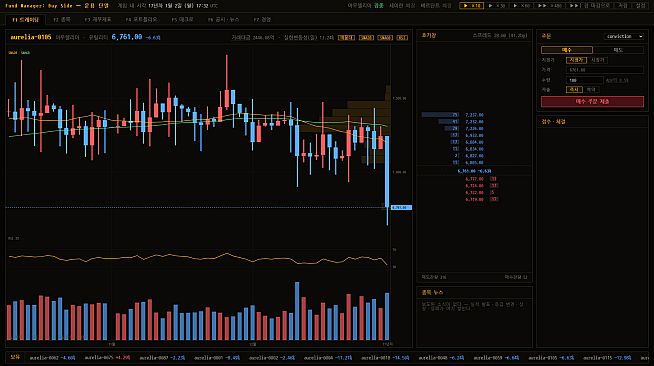Click the last large blue candlestick
The width and height of the screenshot is (654, 366).
(387, 171)
